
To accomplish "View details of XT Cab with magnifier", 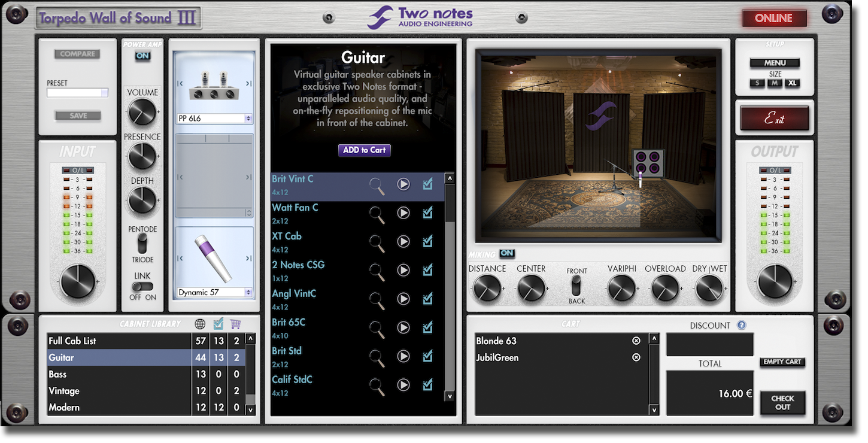I will tap(377, 244).
